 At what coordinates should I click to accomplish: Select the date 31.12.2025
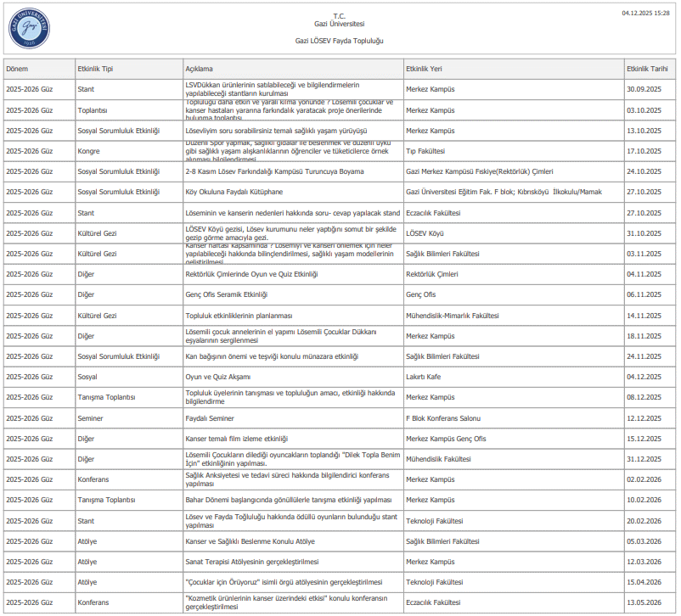tap(644, 459)
